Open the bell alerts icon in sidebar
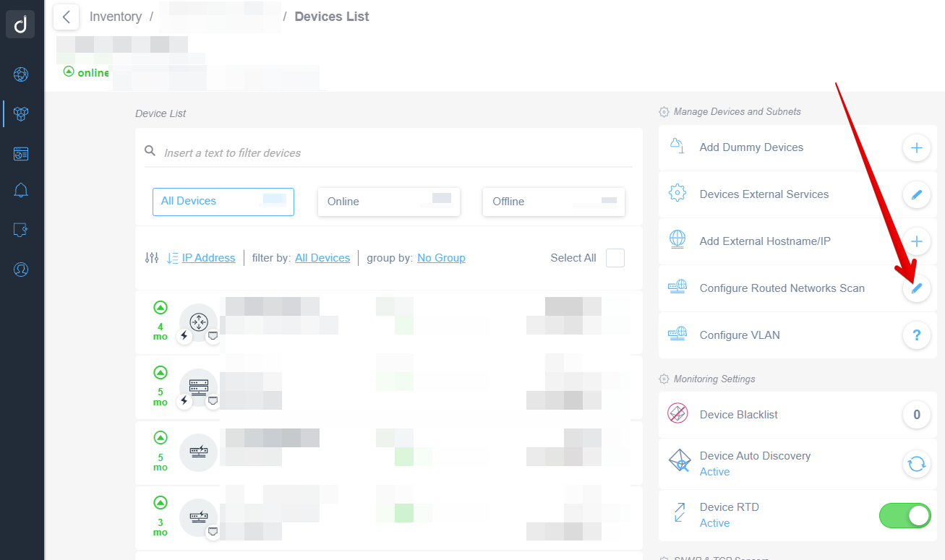Screen dimensions: 945x560 click(21, 191)
